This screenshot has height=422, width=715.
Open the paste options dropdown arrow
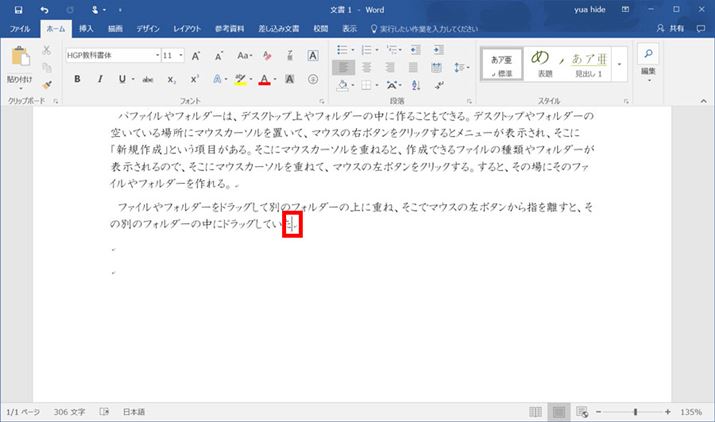[x=20, y=88]
